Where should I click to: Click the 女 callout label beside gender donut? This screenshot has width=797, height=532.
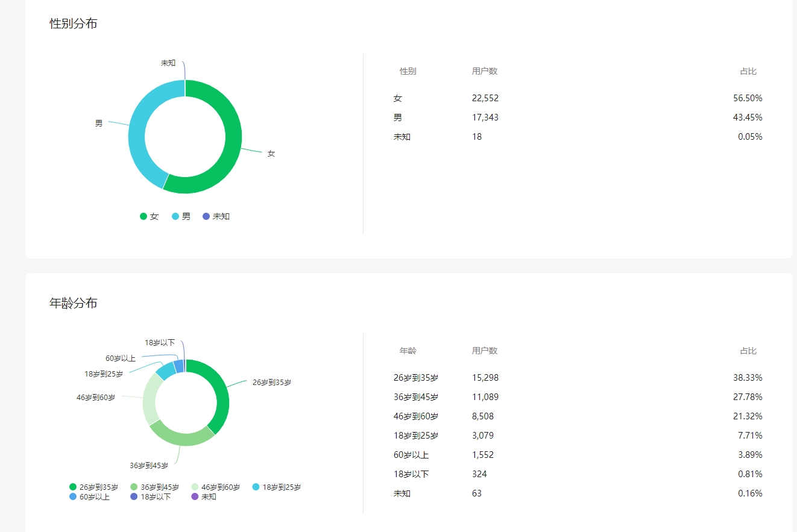click(x=271, y=154)
